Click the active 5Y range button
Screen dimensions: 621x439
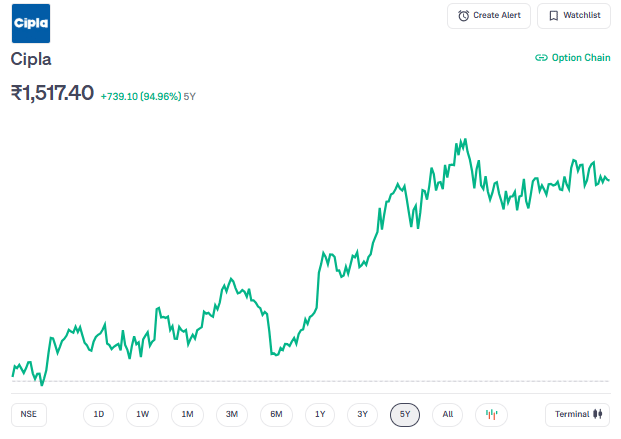click(405, 414)
